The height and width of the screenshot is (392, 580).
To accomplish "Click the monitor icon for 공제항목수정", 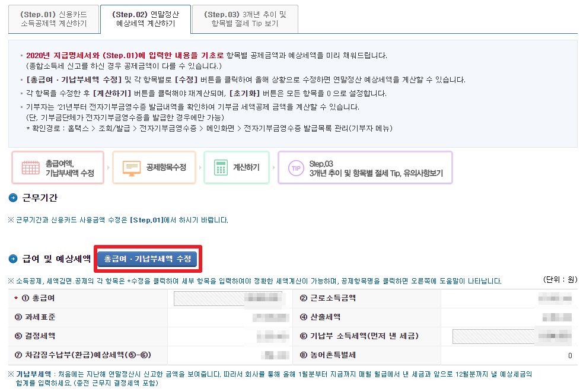I will [131, 168].
